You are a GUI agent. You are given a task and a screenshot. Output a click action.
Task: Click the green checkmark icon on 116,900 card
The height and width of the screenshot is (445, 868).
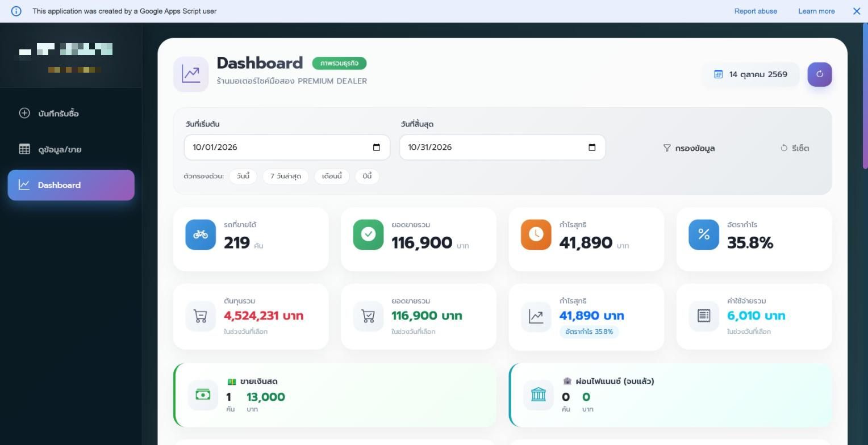(368, 234)
